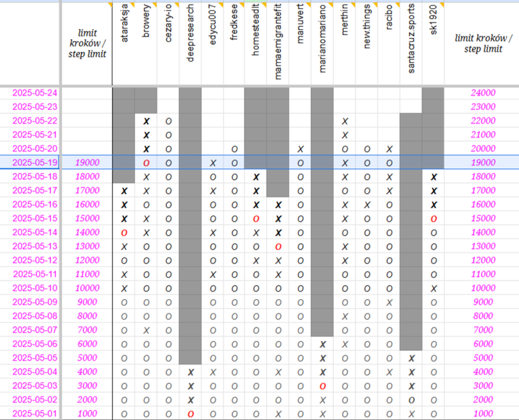This screenshot has width=519, height=420.
Task: Click the bold X in sk1920 on 2025-05-18
Action: [x=433, y=177]
